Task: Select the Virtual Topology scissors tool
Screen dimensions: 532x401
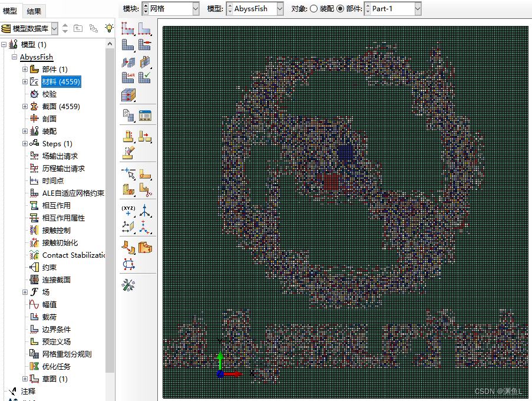Action: (145, 190)
